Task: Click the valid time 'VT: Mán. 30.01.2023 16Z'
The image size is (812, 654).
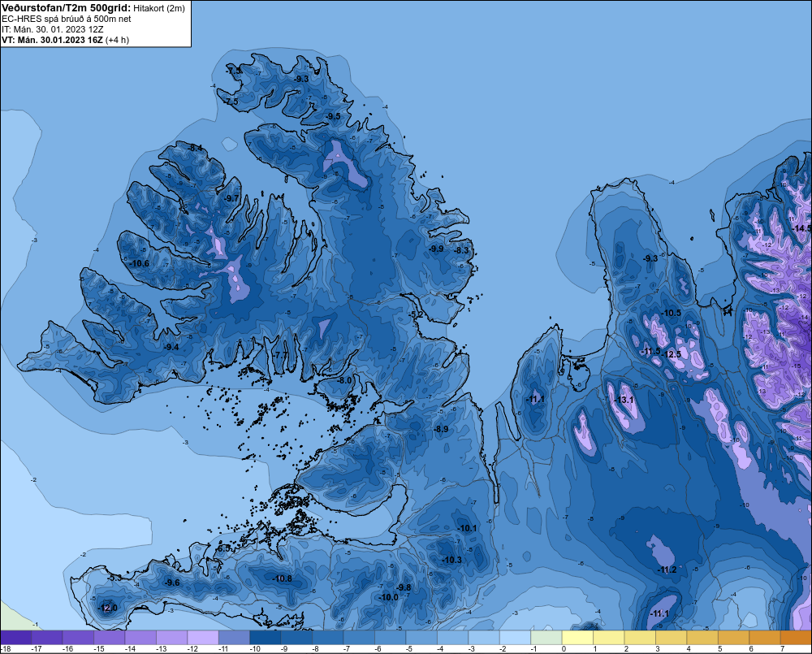Action: pyautogui.click(x=52, y=40)
